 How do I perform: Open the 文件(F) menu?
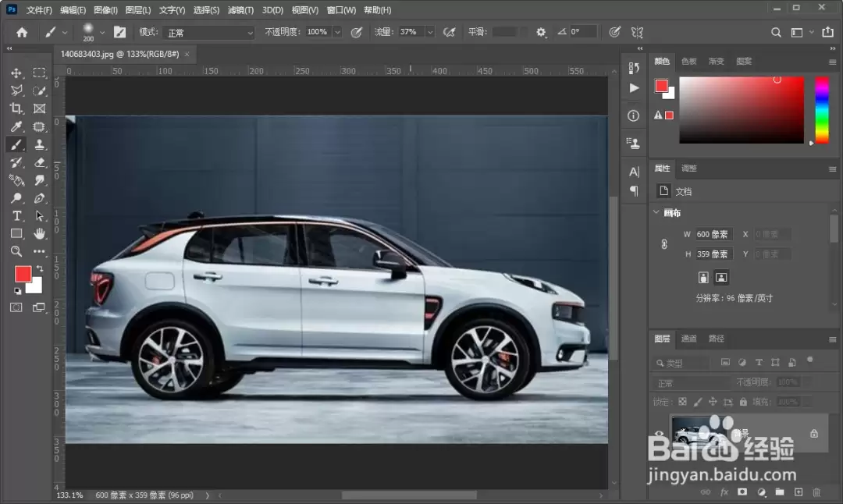pyautogui.click(x=39, y=10)
